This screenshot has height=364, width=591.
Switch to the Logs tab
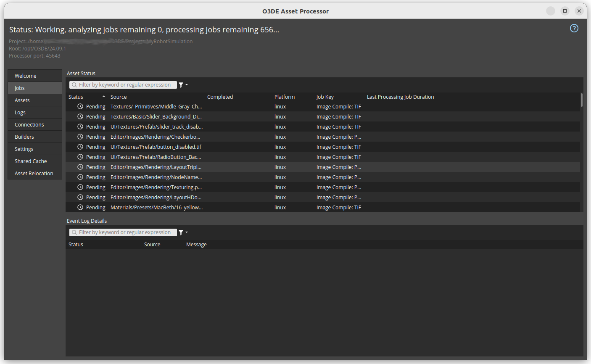[35, 113]
